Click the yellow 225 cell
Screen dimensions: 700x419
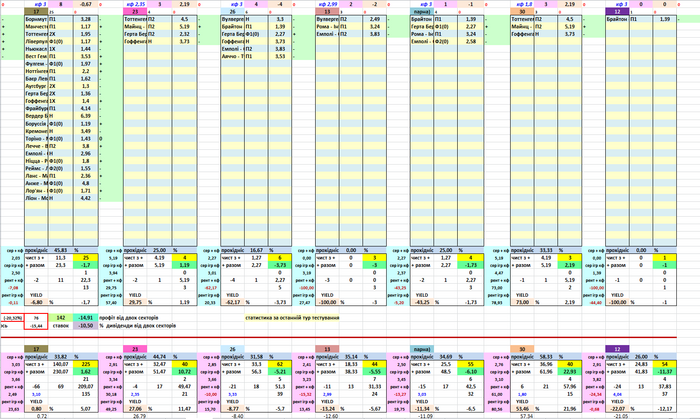[x=85, y=364]
